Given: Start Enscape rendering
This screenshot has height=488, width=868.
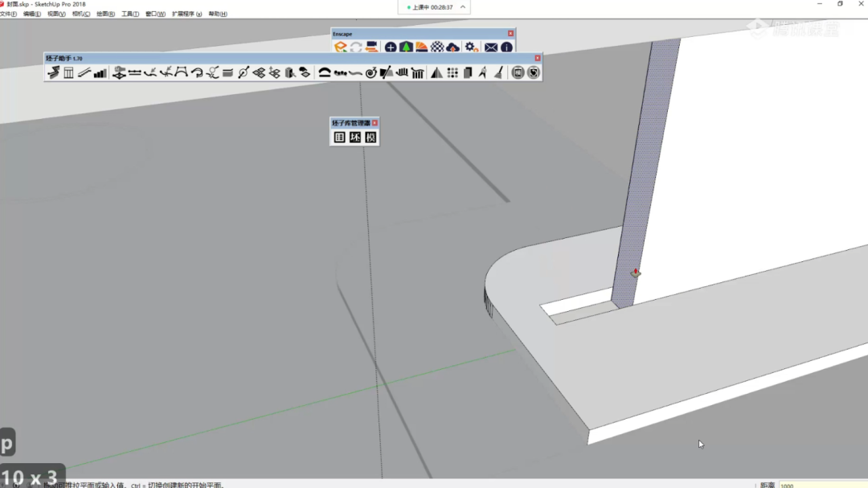Looking at the screenshot, I should 340,47.
